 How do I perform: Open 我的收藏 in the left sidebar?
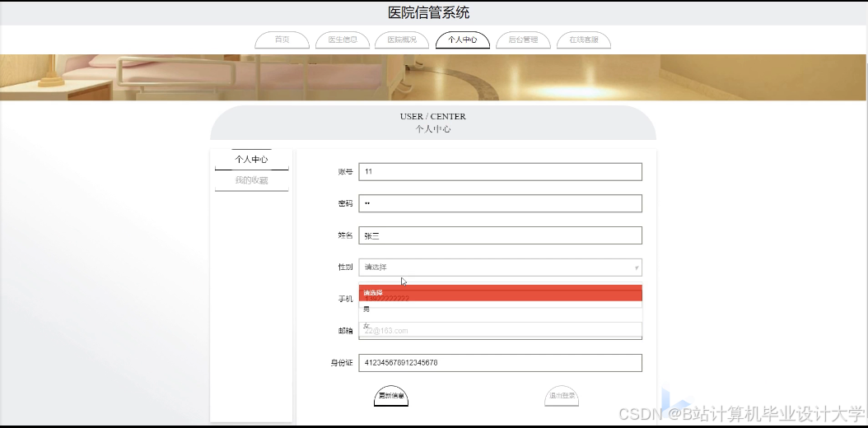pos(251,180)
